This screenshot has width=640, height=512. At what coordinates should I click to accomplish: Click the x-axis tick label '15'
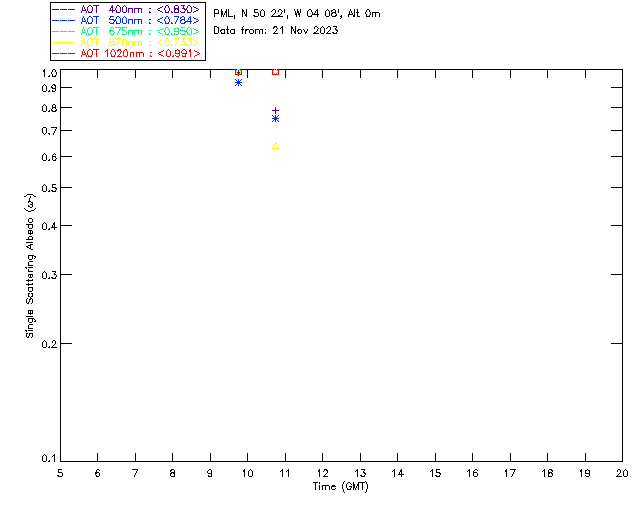tap(435, 473)
